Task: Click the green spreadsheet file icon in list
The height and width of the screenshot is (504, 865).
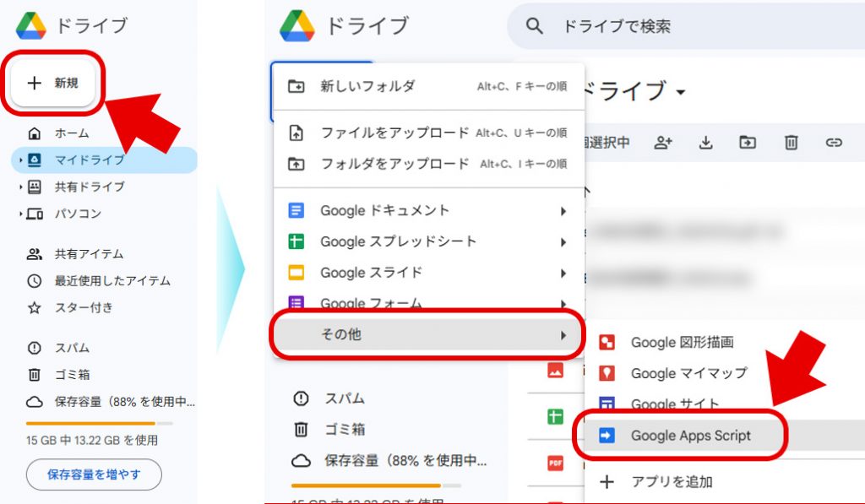Action: click(555, 416)
